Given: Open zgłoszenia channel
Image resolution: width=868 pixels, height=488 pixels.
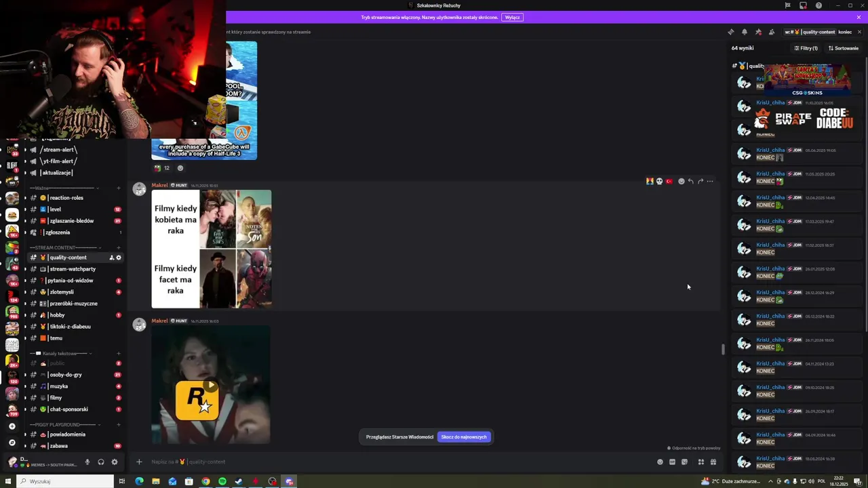Looking at the screenshot, I should pos(76,232).
